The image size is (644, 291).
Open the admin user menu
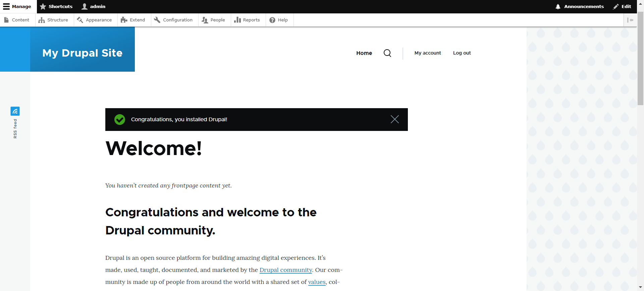(94, 6)
